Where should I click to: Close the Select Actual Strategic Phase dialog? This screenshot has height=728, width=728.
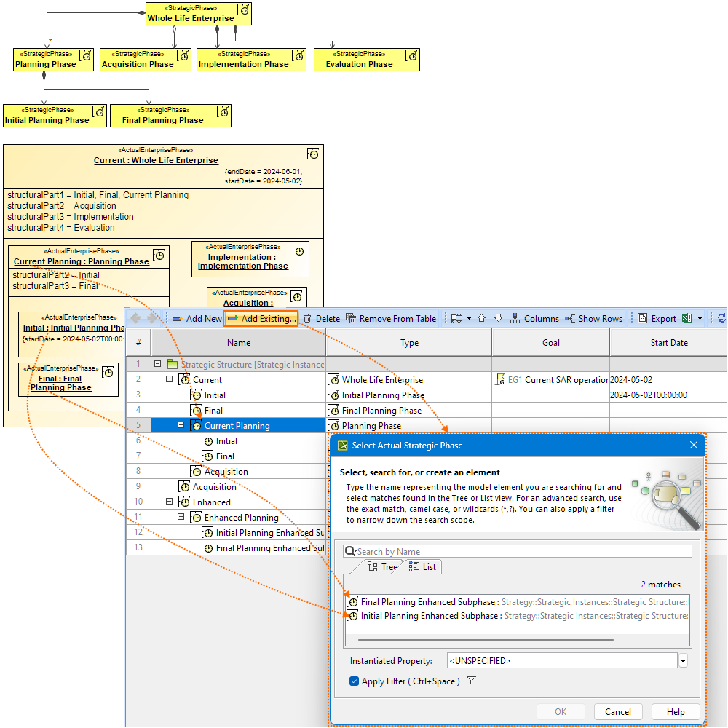tap(694, 446)
